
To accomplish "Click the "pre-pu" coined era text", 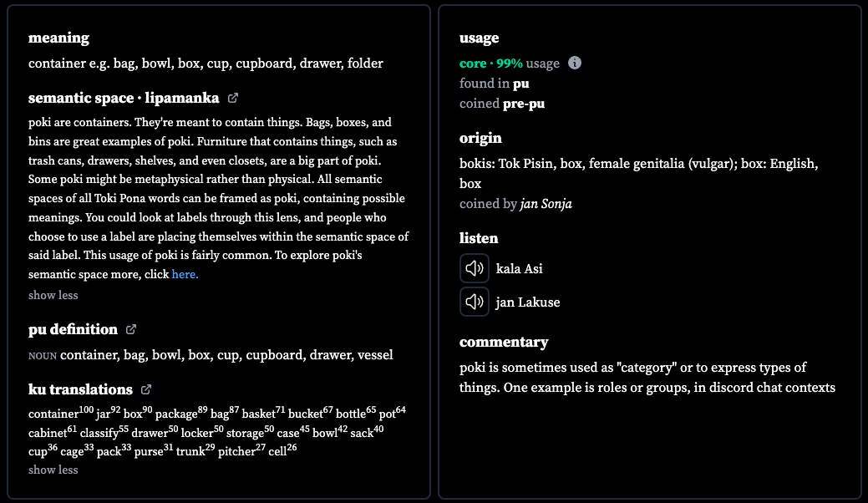I will 524,104.
